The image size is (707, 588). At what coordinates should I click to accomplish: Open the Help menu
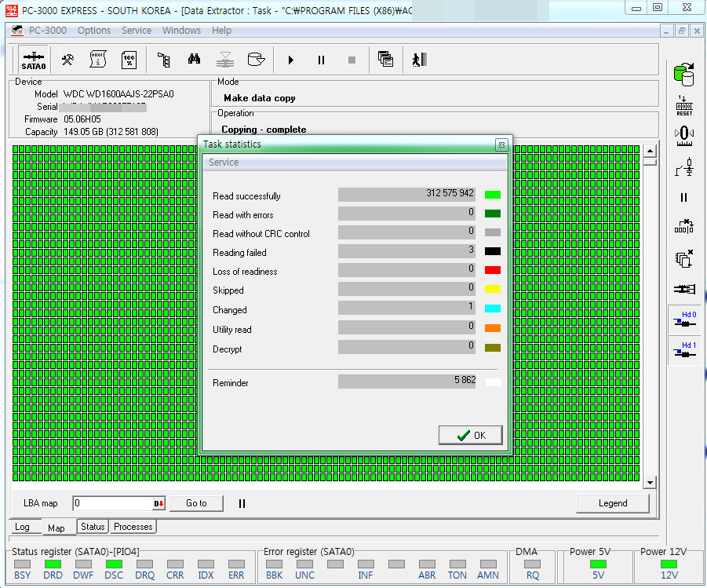pos(221,31)
